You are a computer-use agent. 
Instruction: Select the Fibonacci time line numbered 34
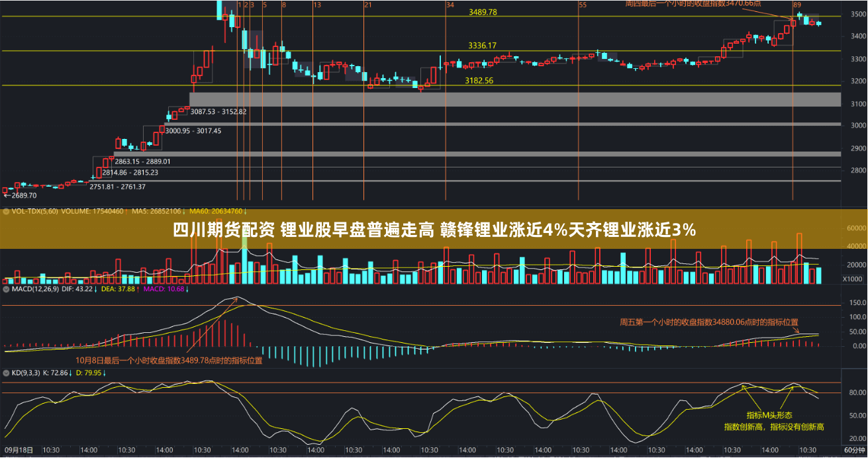(450, 5)
